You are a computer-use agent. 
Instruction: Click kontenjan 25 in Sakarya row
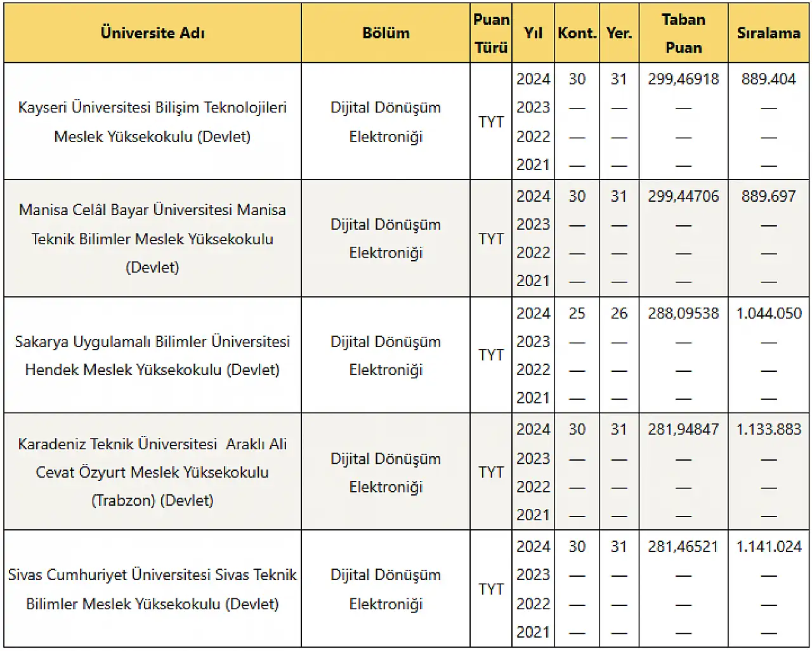point(577,313)
